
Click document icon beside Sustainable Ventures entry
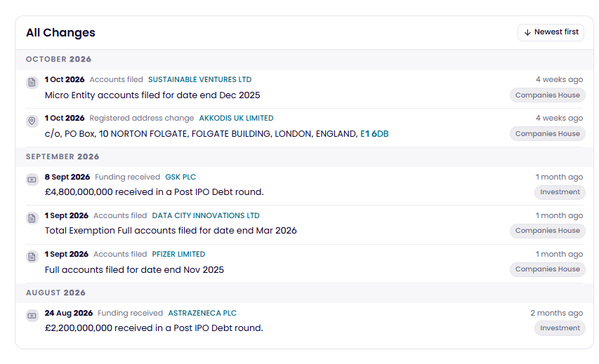pyautogui.click(x=32, y=82)
